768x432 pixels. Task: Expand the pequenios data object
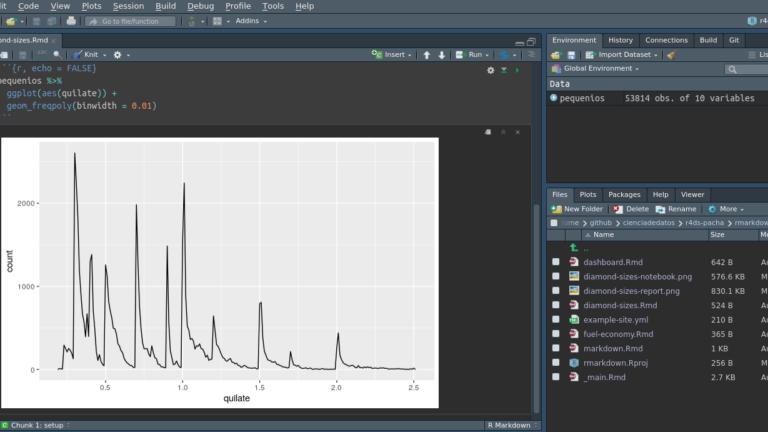553,98
